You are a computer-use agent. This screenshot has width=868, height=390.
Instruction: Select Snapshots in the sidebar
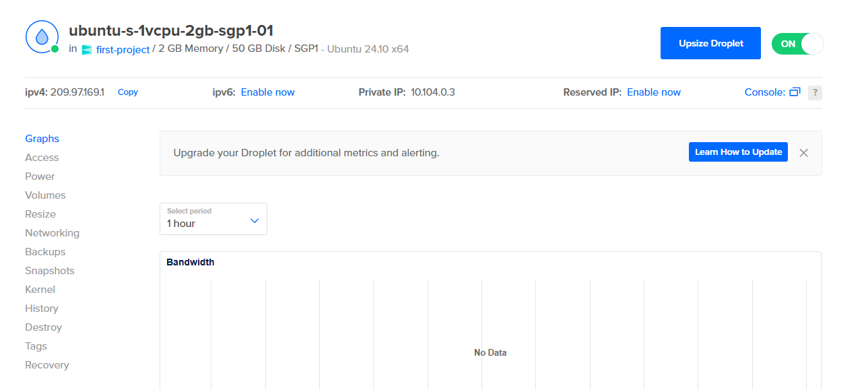pyautogui.click(x=49, y=271)
